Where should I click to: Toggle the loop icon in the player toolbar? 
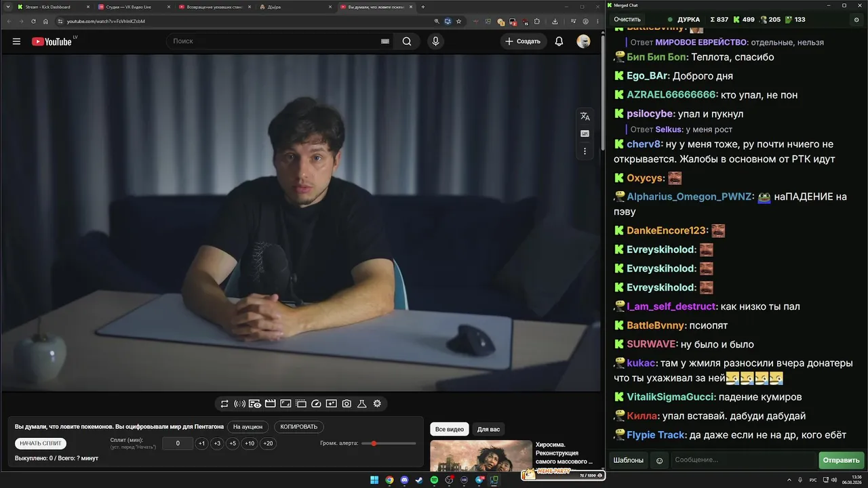coord(224,403)
